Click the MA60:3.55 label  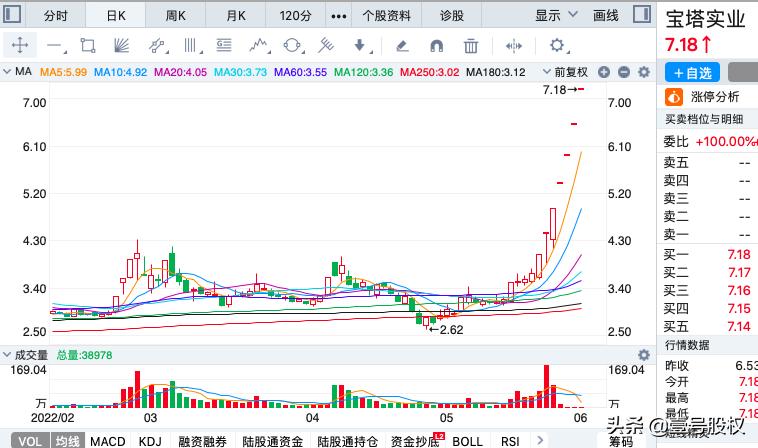click(300, 72)
